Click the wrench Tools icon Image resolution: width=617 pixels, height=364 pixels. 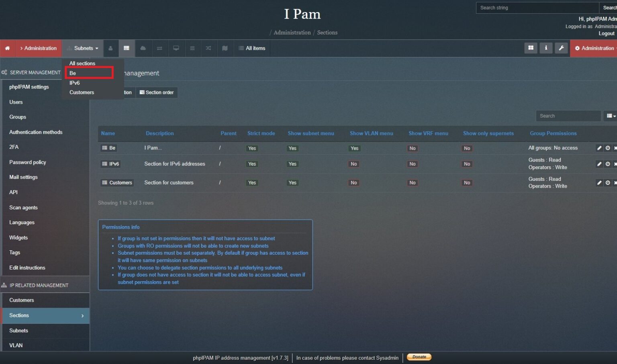561,48
